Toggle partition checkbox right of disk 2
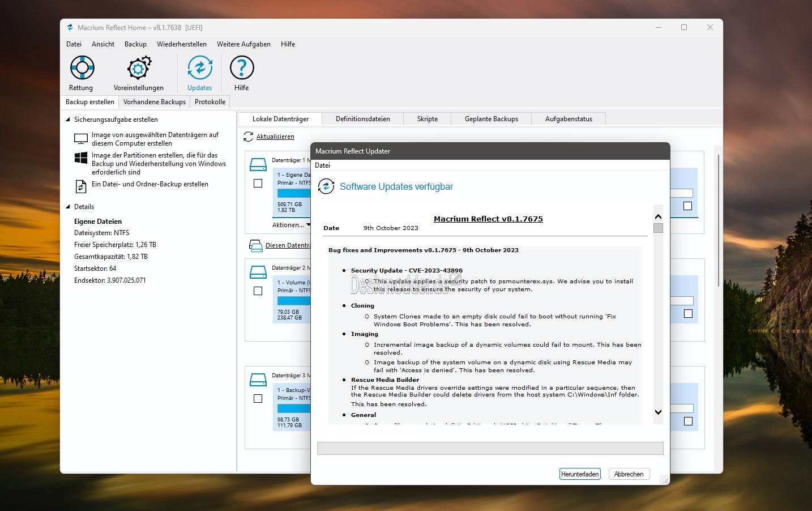This screenshot has width=812, height=511. [688, 314]
